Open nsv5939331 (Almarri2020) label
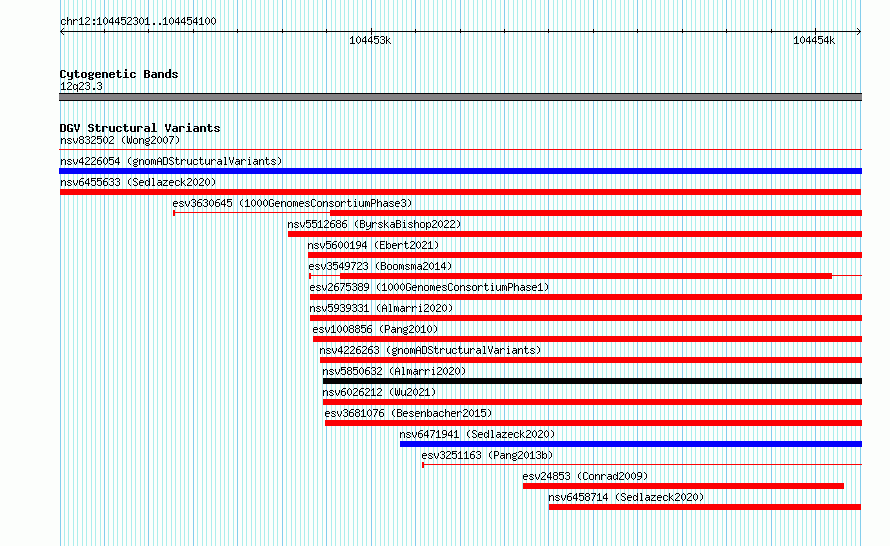Viewport: 890px width, 546px height. (381, 308)
